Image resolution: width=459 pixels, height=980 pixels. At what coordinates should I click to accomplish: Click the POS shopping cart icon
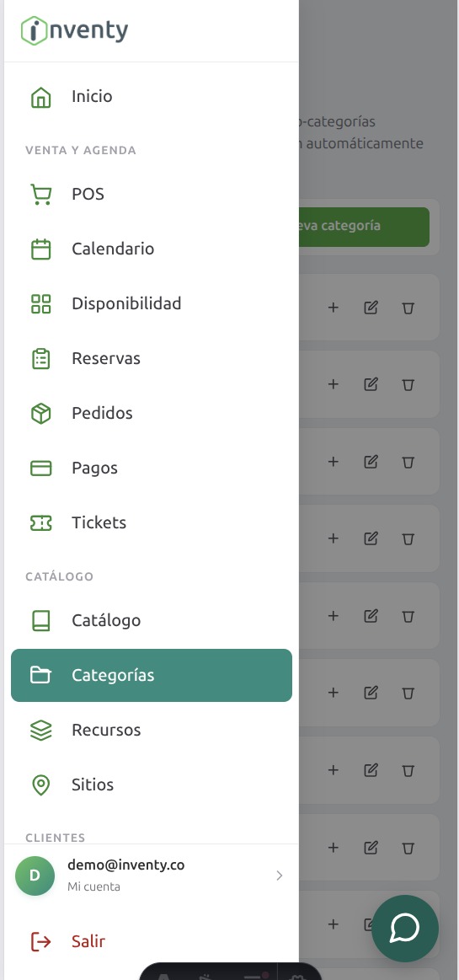(x=41, y=194)
